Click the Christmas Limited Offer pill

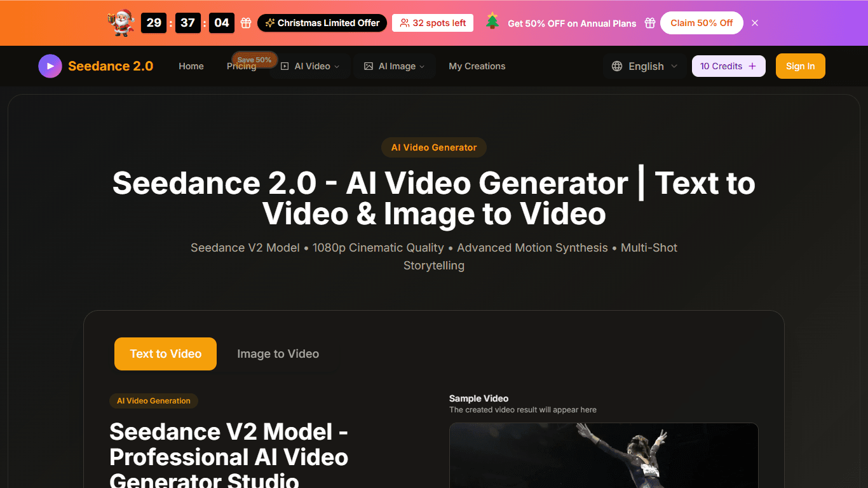click(322, 23)
